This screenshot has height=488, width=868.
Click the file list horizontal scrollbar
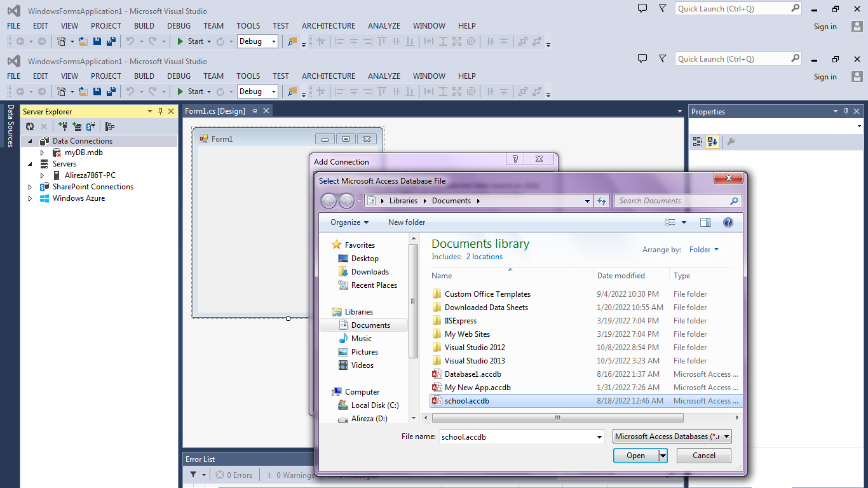pyautogui.click(x=557, y=418)
